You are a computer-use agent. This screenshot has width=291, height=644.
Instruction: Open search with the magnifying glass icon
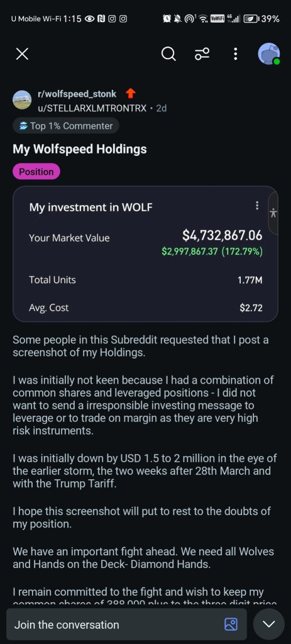tap(168, 53)
